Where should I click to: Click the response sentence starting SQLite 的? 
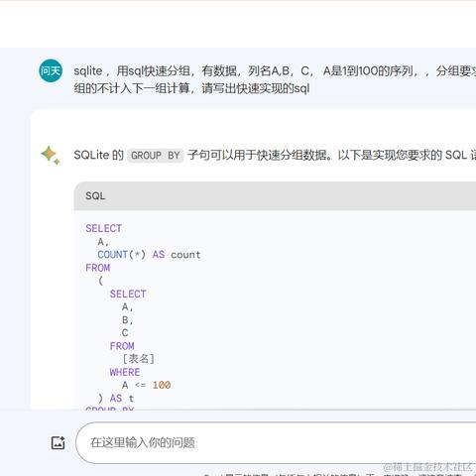point(275,155)
